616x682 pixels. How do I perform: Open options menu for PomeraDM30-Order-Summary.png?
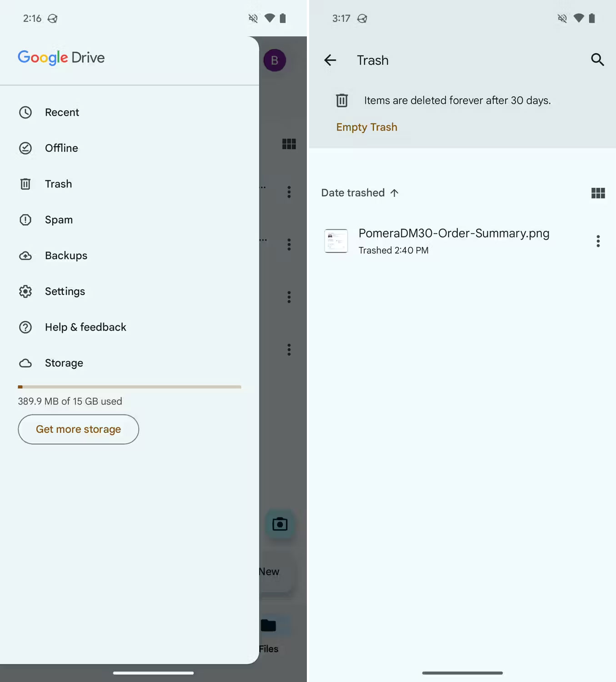598,241
